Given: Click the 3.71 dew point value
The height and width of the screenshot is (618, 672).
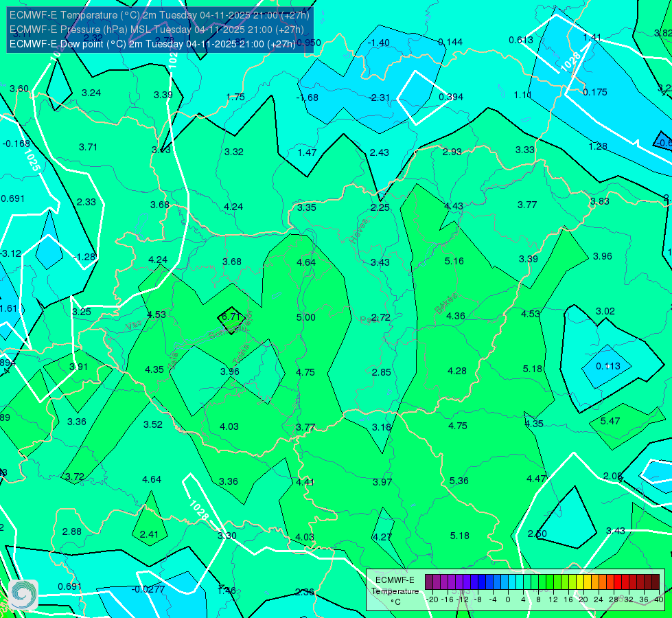Looking at the screenshot, I should (88, 147).
